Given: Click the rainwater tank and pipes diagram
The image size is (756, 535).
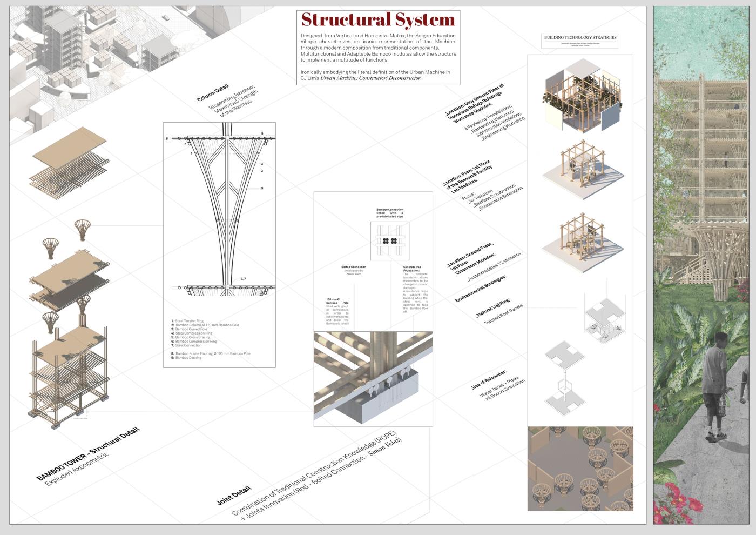Looking at the screenshot, I should click(565, 379).
